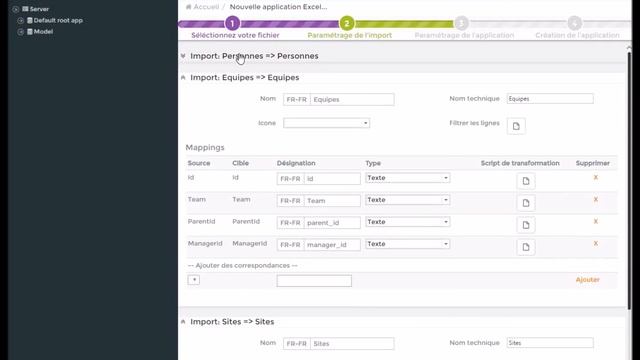Expand Import Personnes section
The width and height of the screenshot is (640, 360).
(x=183, y=56)
